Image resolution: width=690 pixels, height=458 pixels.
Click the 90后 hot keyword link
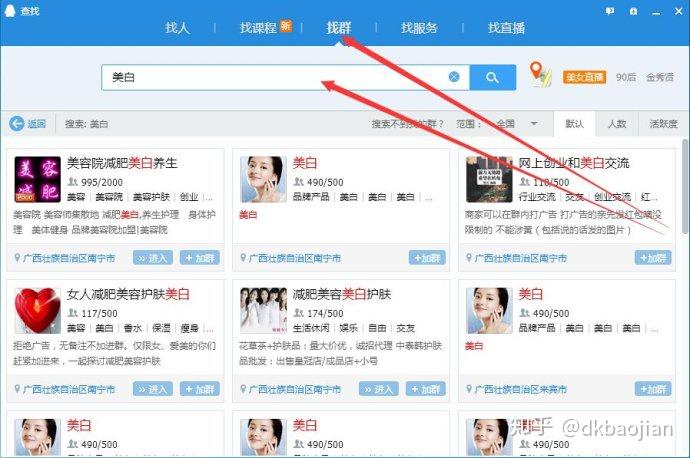(x=626, y=77)
